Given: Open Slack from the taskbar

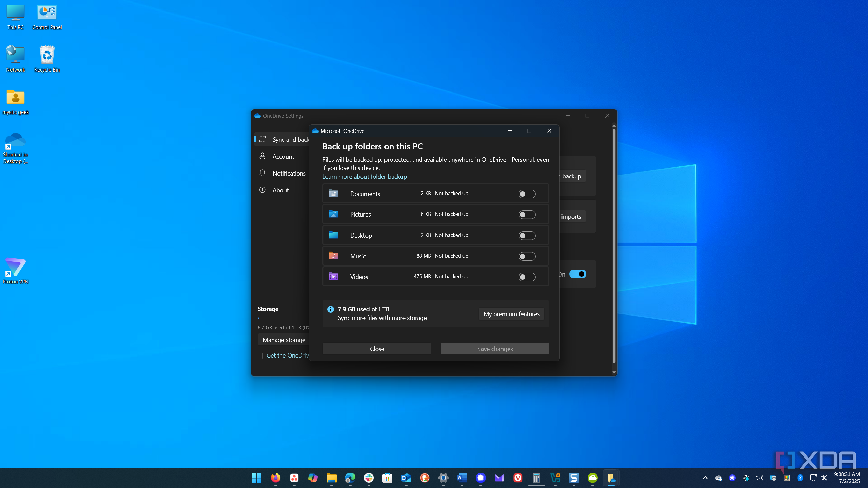Looking at the screenshot, I should pyautogui.click(x=369, y=478).
